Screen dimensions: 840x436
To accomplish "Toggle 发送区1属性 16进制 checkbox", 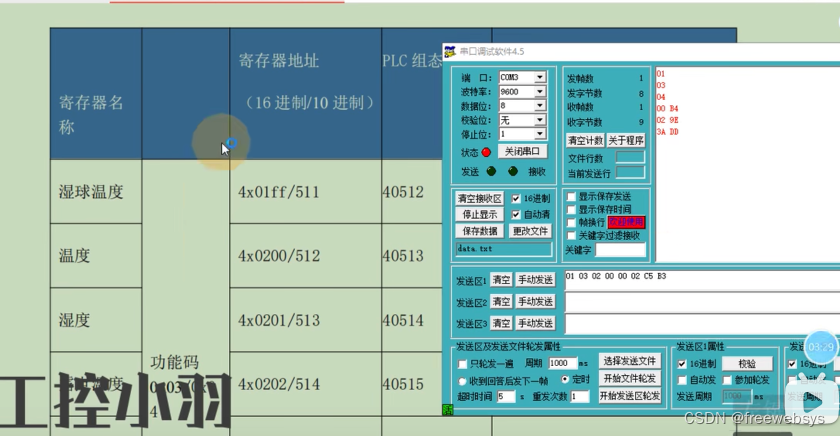I will (x=682, y=364).
